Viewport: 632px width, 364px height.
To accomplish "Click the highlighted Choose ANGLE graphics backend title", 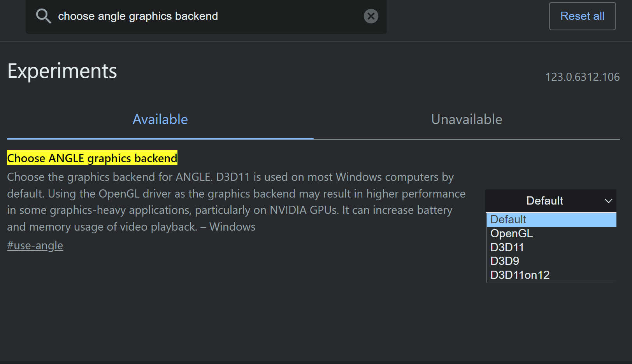I will (x=92, y=158).
